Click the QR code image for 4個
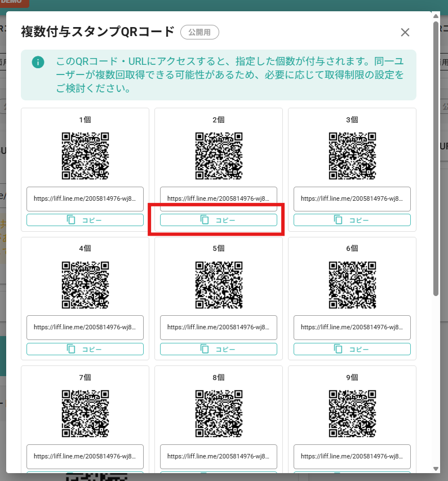 pyautogui.click(x=85, y=285)
